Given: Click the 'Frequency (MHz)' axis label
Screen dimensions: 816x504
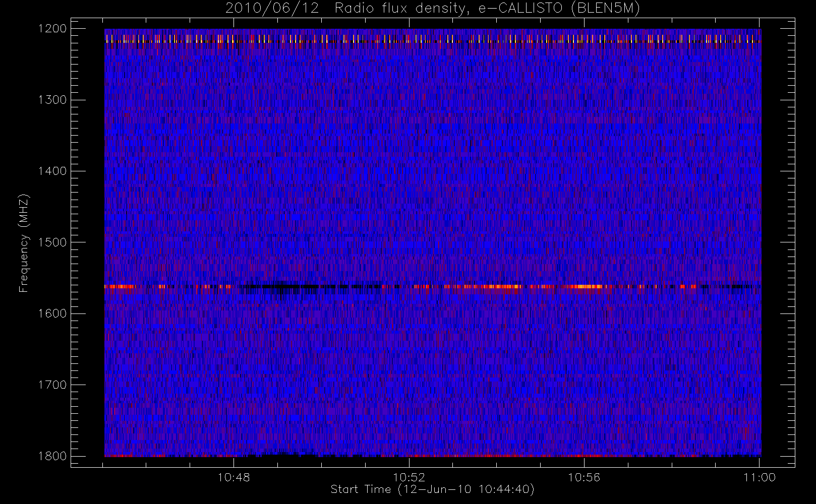Looking at the screenshot, I should coord(24,243).
